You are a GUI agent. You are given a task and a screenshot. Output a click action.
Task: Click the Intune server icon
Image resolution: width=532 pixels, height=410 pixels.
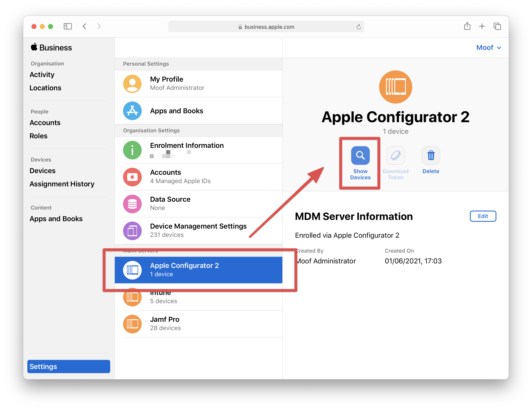[132, 297]
